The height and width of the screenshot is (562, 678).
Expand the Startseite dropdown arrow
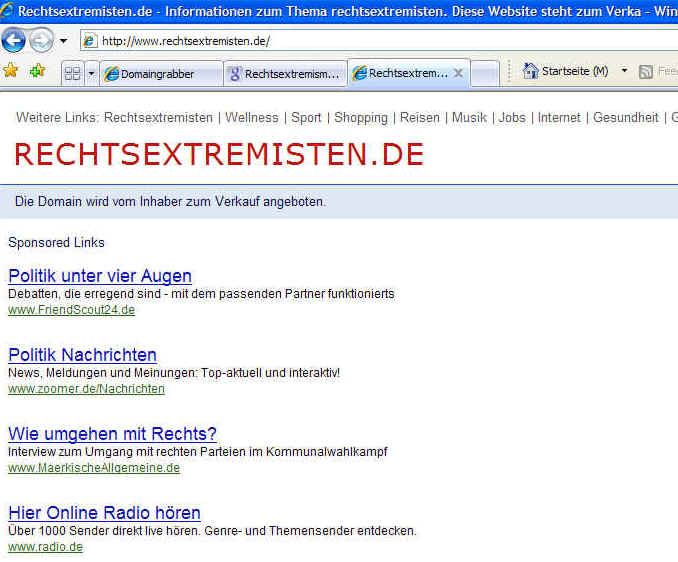(624, 71)
